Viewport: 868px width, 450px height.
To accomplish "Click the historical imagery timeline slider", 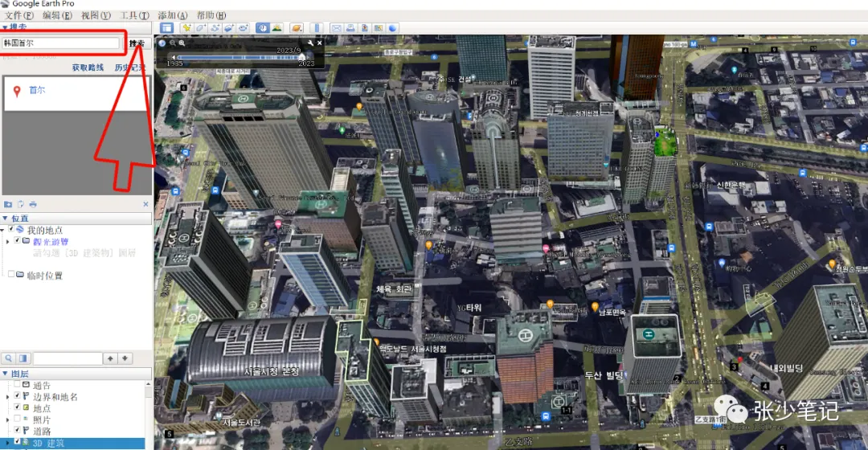I will 240,57.
